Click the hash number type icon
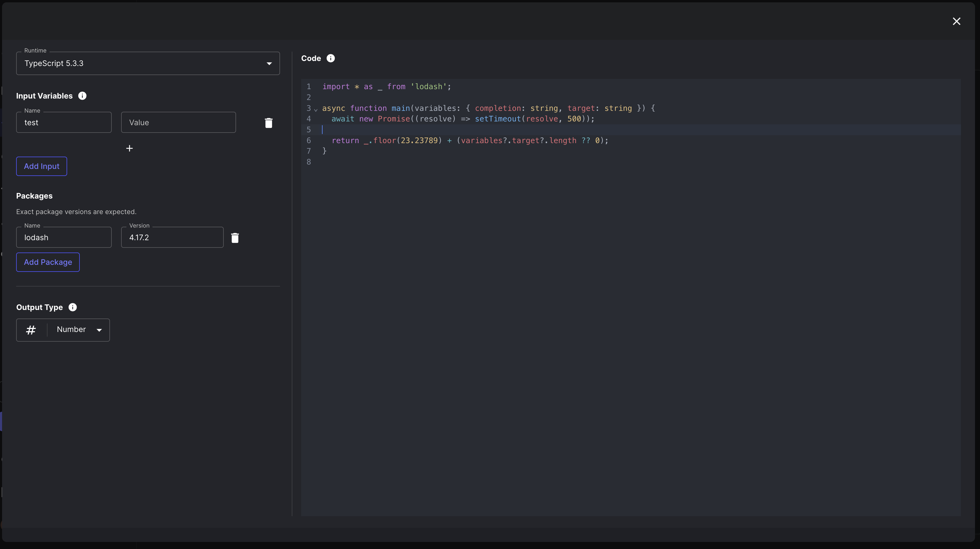Image resolution: width=980 pixels, height=549 pixels. (x=31, y=330)
